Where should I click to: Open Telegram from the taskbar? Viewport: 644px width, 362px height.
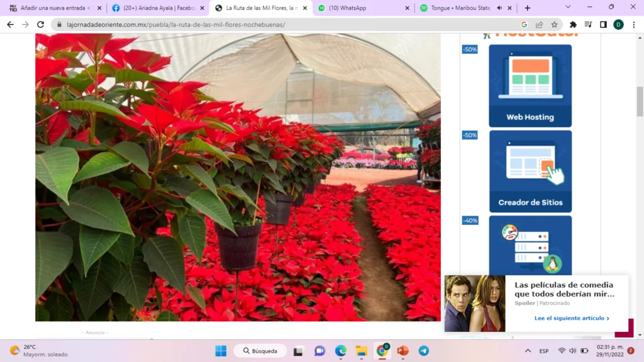click(424, 351)
